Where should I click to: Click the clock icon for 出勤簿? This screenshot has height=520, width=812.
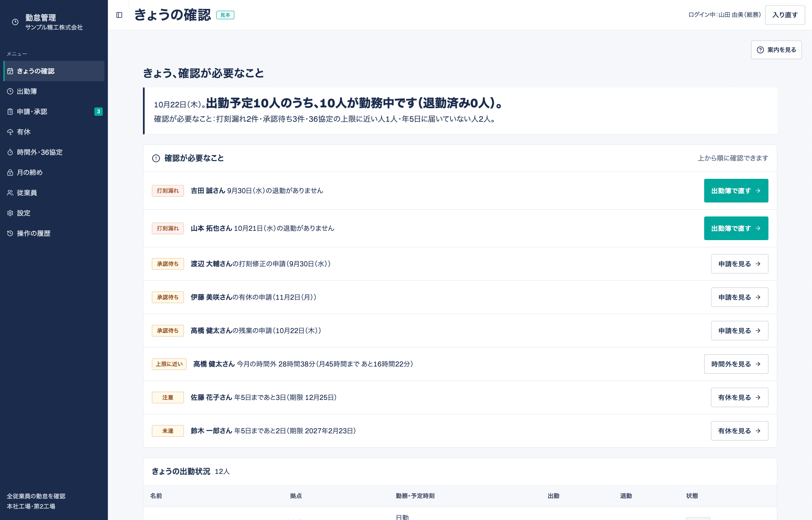tap(10, 91)
